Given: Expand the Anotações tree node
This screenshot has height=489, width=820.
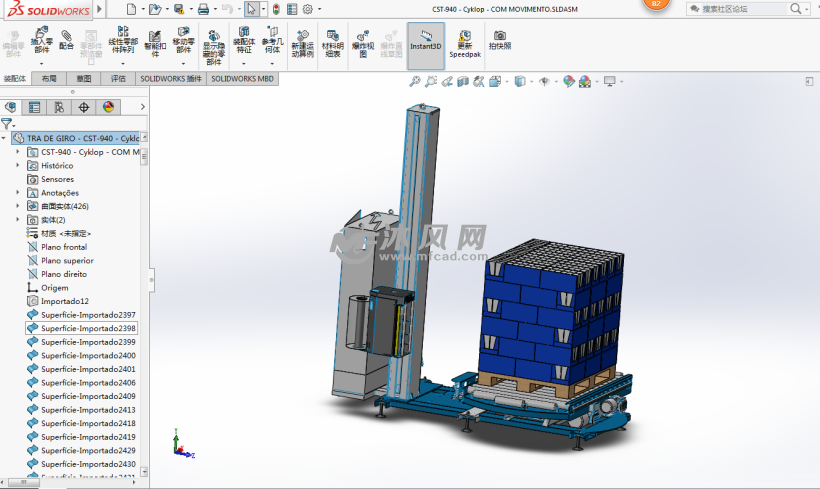Looking at the screenshot, I should click(17, 192).
